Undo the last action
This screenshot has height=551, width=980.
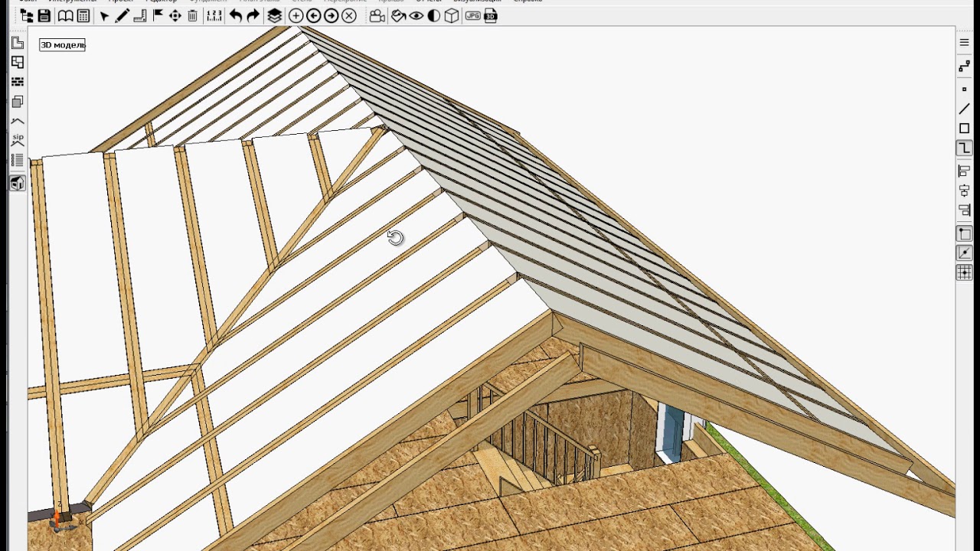point(236,15)
